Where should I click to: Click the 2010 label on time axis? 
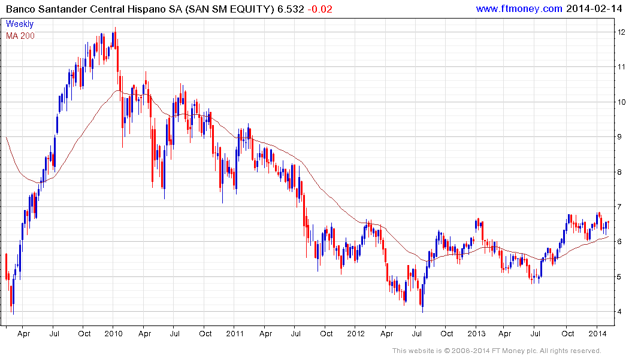113,333
